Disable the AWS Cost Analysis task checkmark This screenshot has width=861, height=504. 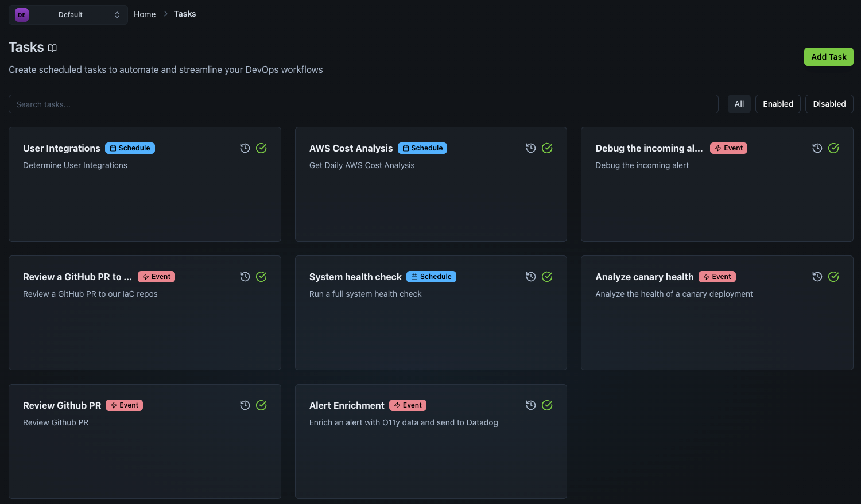click(547, 148)
